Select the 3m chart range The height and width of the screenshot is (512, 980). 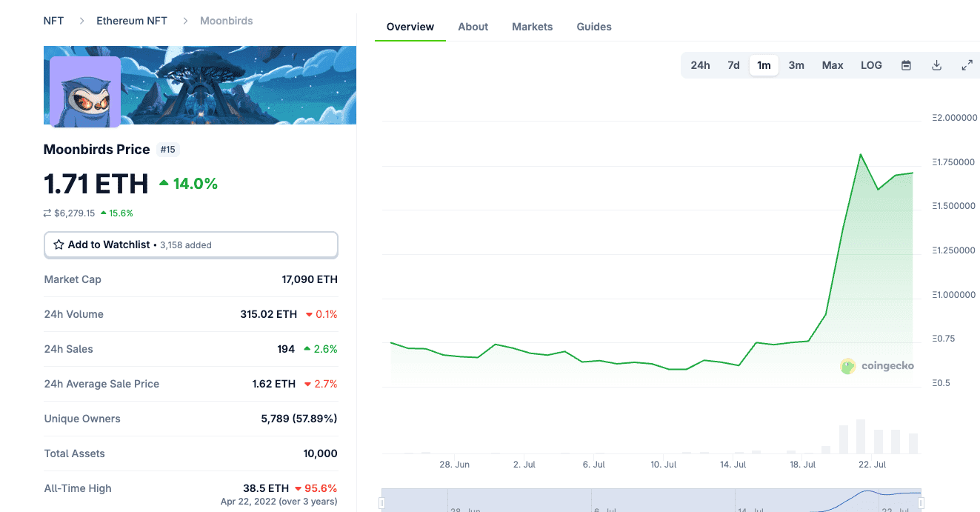[x=796, y=65]
